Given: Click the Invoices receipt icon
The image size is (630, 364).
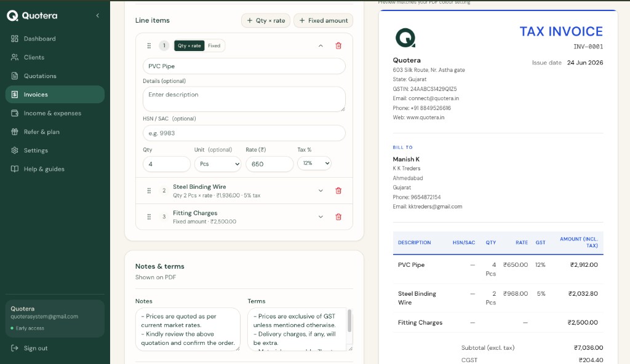Looking at the screenshot, I should click(15, 95).
